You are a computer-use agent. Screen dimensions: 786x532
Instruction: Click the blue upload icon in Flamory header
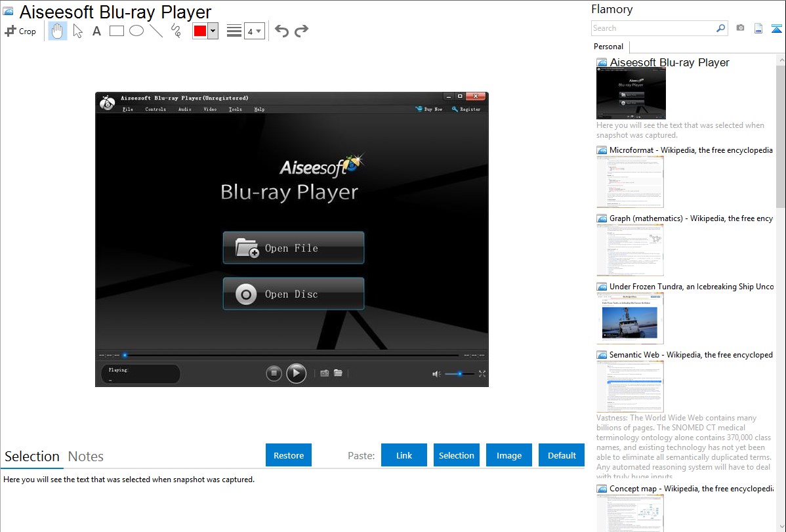click(x=776, y=28)
